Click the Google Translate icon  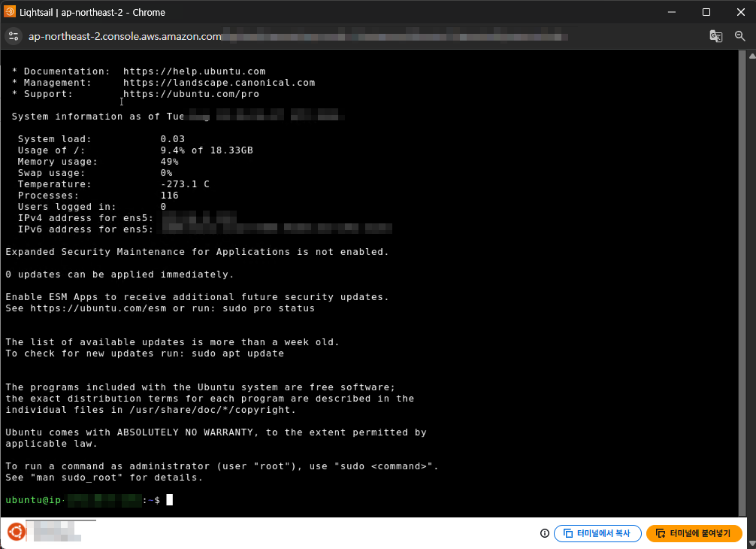click(716, 36)
